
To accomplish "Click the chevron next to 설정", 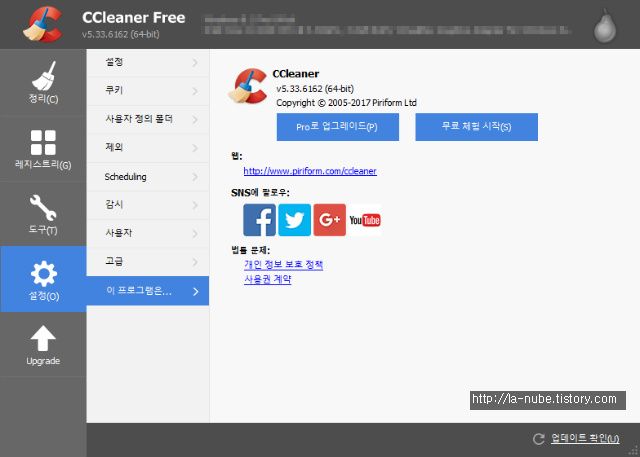I will (x=196, y=63).
